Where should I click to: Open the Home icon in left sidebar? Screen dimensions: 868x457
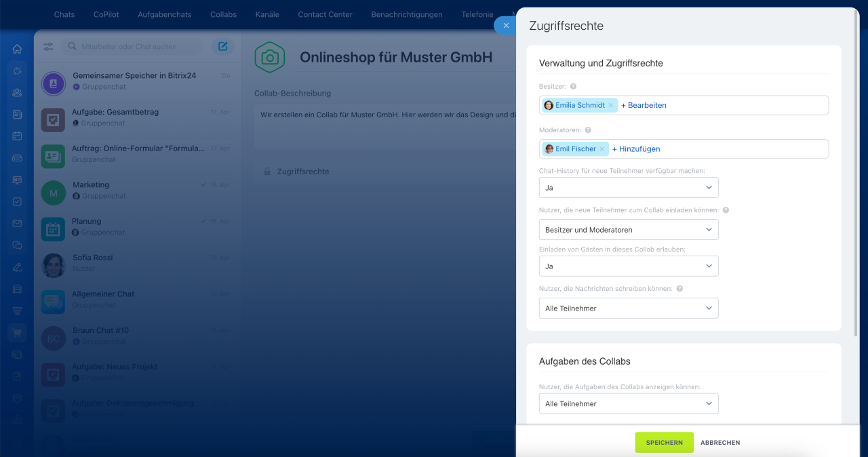click(x=17, y=49)
